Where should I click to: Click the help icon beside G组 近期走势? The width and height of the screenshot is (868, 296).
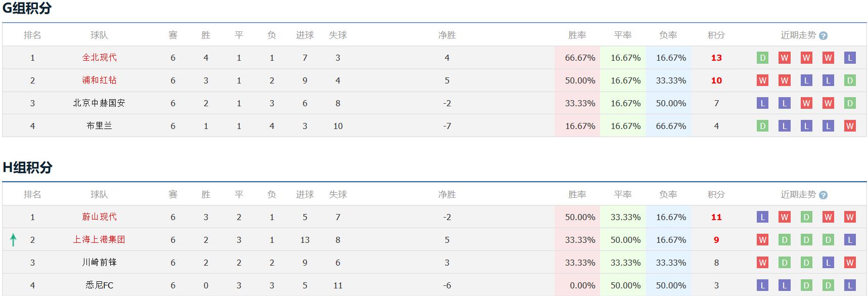[x=823, y=36]
